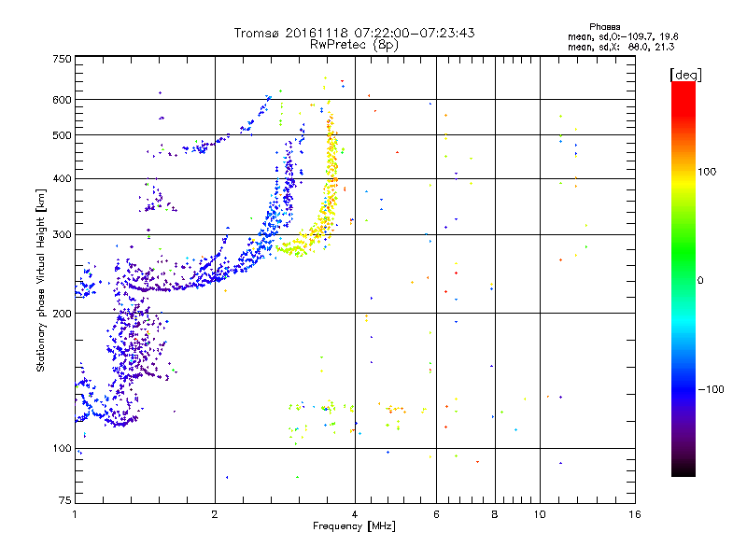Click the y-axis tick label '500'

pyautogui.click(x=62, y=135)
